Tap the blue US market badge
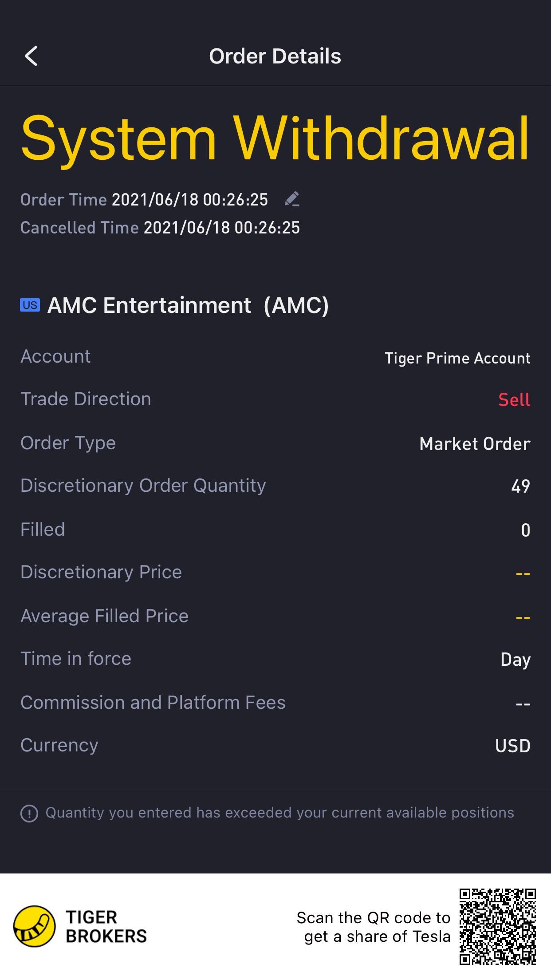This screenshot has width=551, height=980. 30,305
